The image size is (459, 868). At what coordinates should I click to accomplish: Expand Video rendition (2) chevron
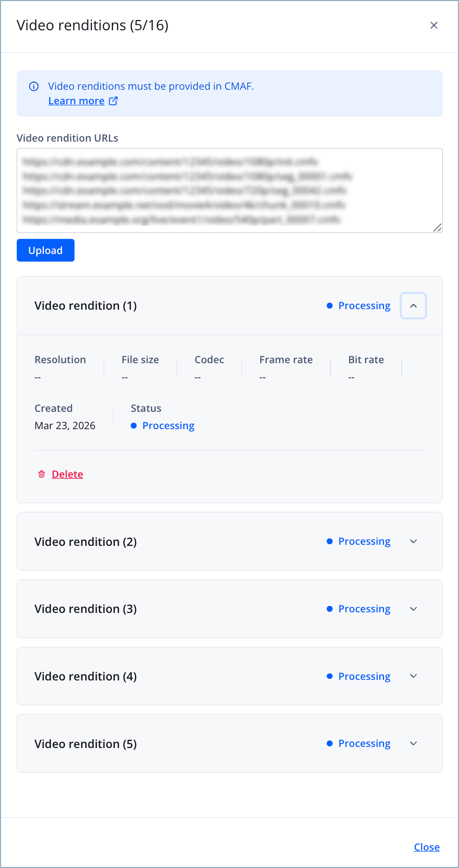(414, 542)
